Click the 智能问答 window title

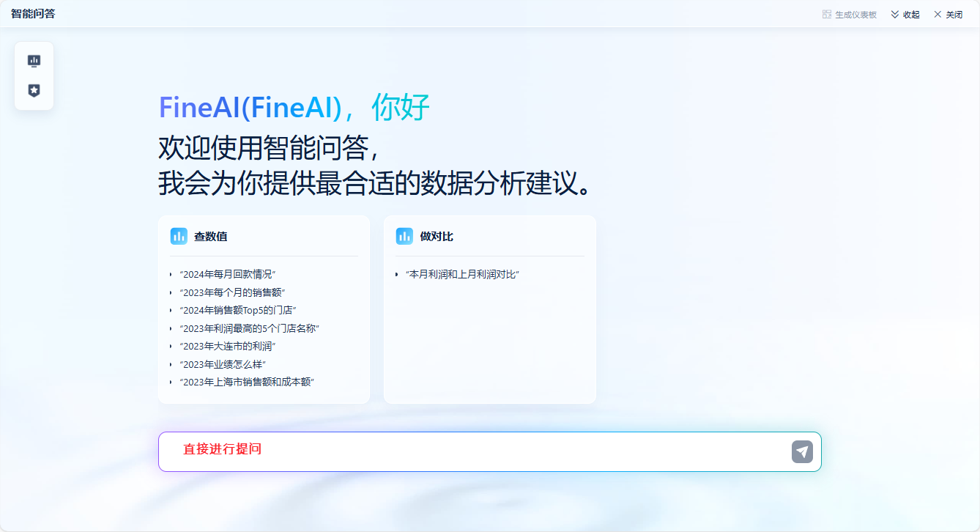[x=33, y=14]
